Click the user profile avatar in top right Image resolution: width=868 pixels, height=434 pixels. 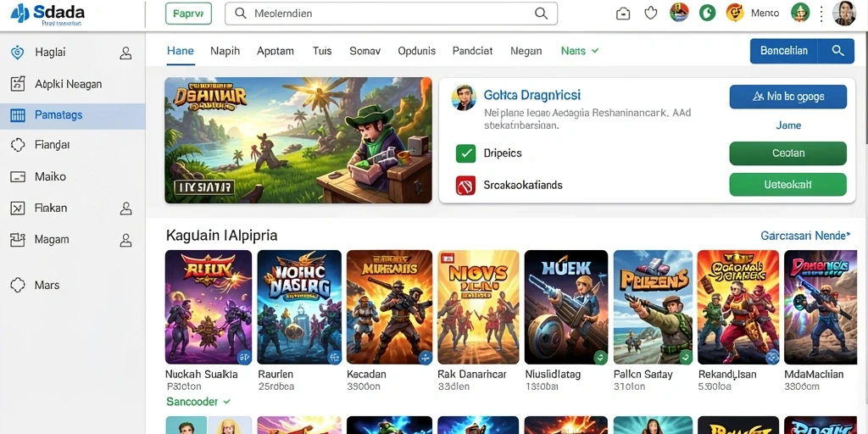[845, 14]
